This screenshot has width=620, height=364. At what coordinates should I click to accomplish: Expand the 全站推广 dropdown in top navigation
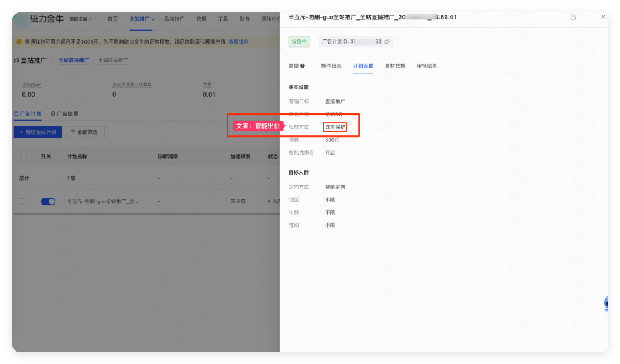[x=151, y=20]
